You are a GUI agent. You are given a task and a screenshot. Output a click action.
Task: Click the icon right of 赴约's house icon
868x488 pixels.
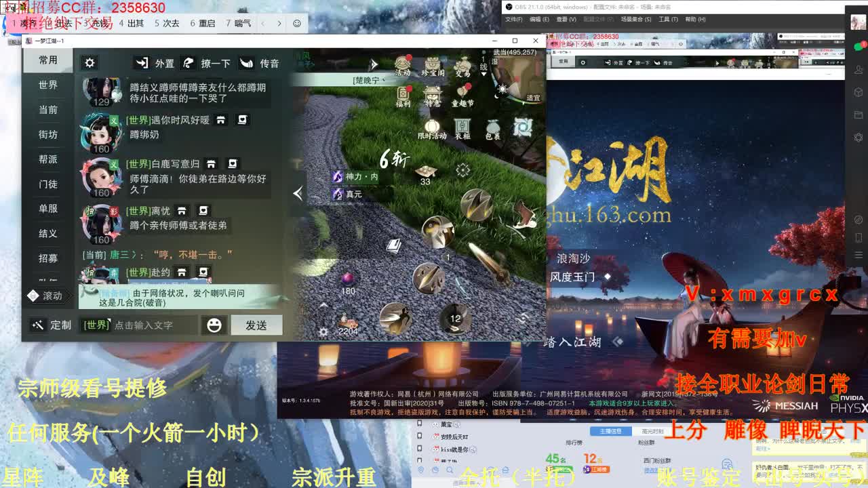click(x=203, y=272)
